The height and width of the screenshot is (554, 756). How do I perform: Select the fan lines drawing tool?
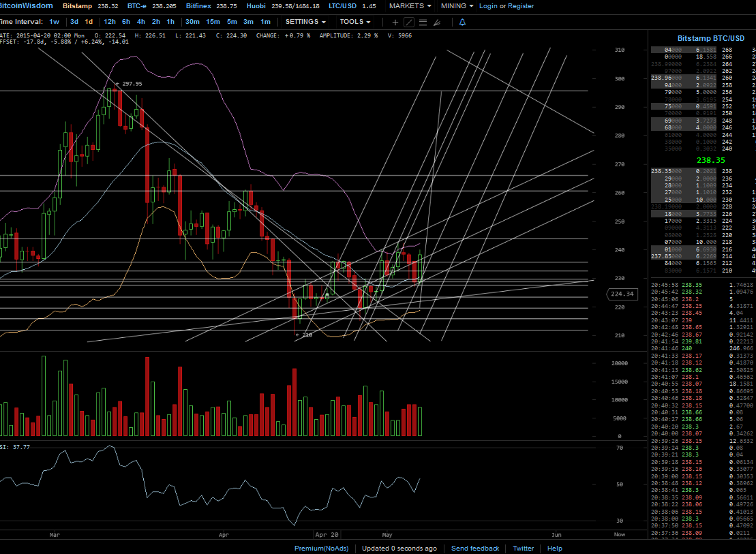437,22
